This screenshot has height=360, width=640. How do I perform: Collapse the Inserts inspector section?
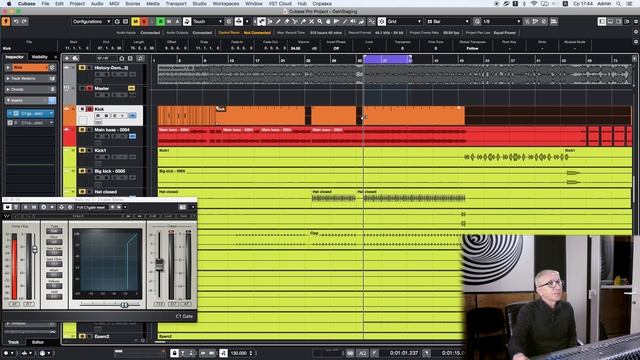(x=8, y=100)
